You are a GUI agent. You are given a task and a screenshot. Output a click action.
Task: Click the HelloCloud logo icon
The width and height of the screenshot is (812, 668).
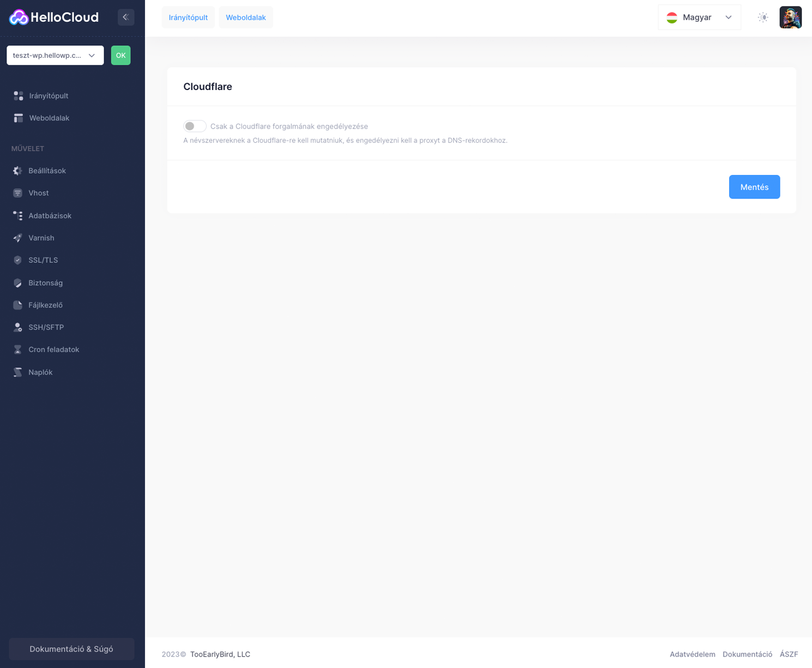(x=19, y=17)
